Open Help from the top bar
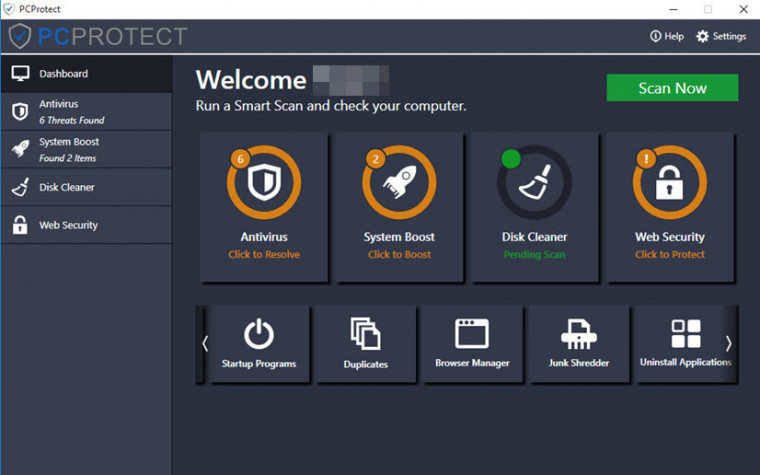The image size is (760, 475). coord(667,36)
